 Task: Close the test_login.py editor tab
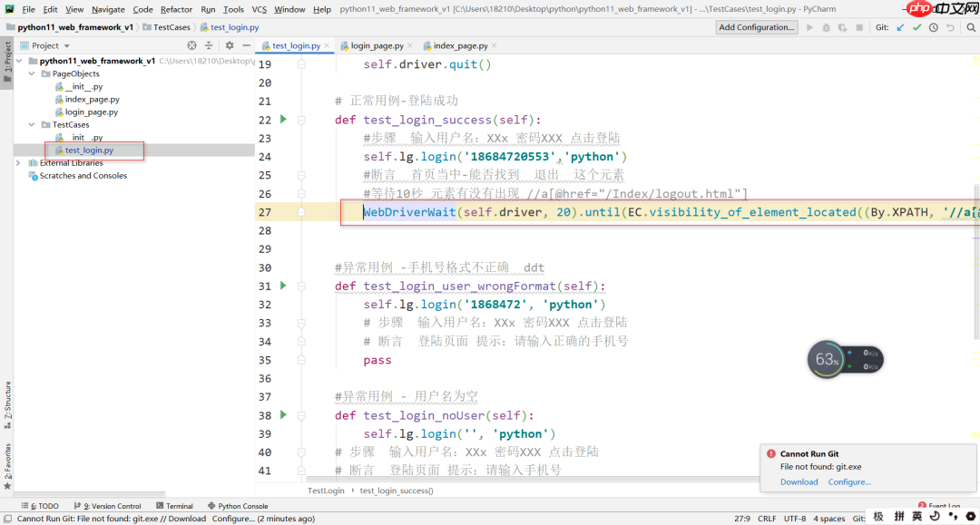pos(327,45)
